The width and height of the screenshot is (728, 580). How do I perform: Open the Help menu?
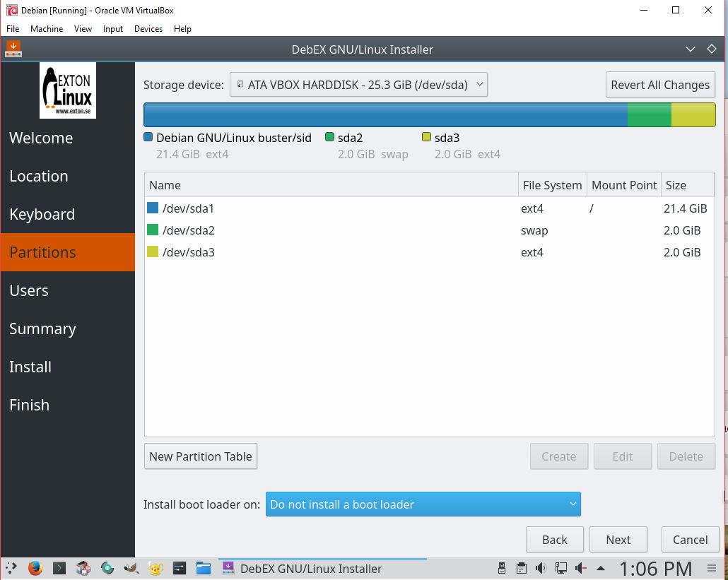coord(182,29)
